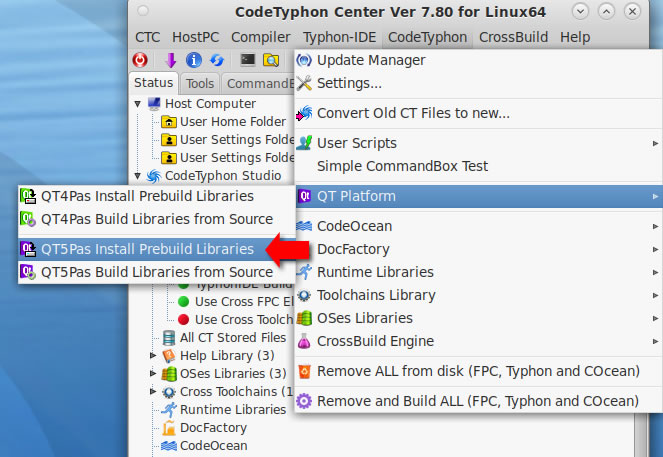
Task: Expand the OSes Libraries (3) tree node
Action: pyautogui.click(x=153, y=373)
